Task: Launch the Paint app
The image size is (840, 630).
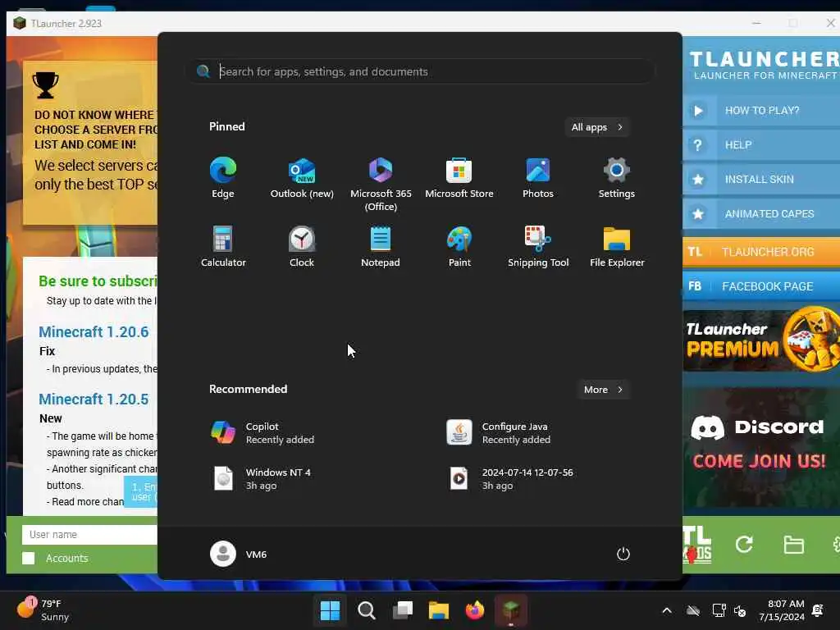Action: coord(459,246)
